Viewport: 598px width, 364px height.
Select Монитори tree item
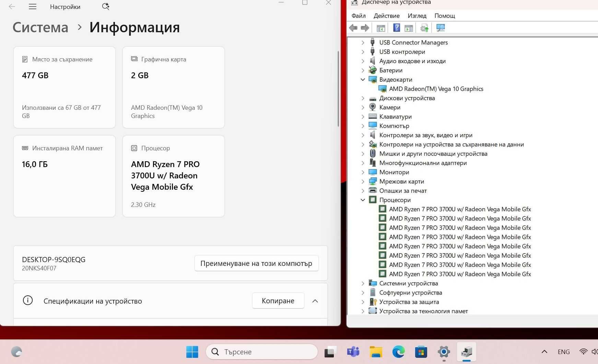[394, 172]
